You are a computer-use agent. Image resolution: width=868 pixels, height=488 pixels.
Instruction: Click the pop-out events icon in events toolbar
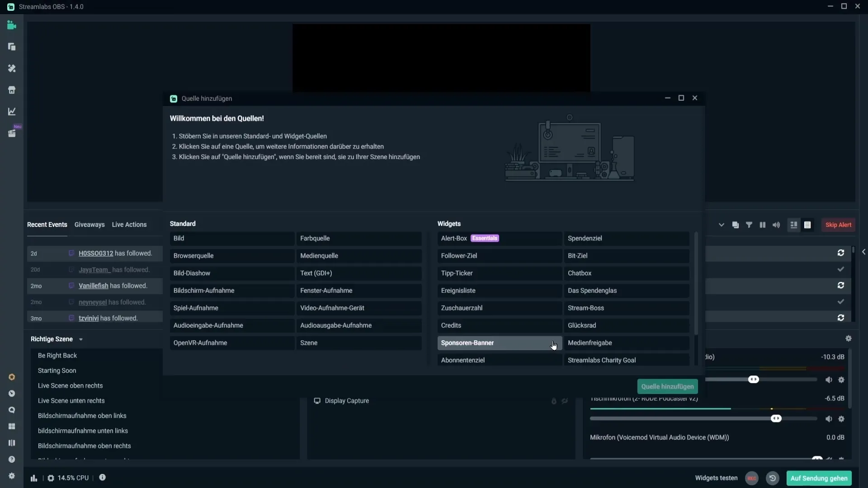coord(736,225)
